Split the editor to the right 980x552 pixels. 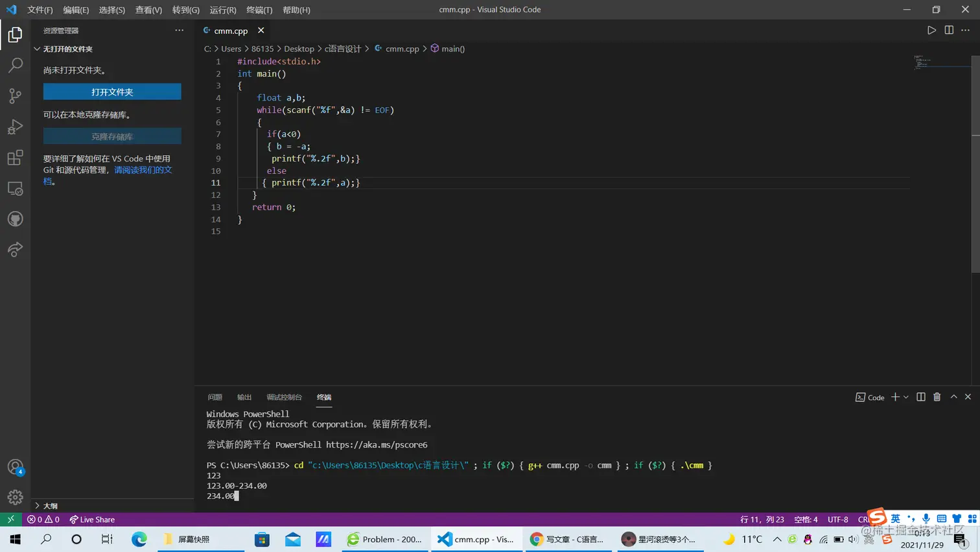tap(949, 30)
